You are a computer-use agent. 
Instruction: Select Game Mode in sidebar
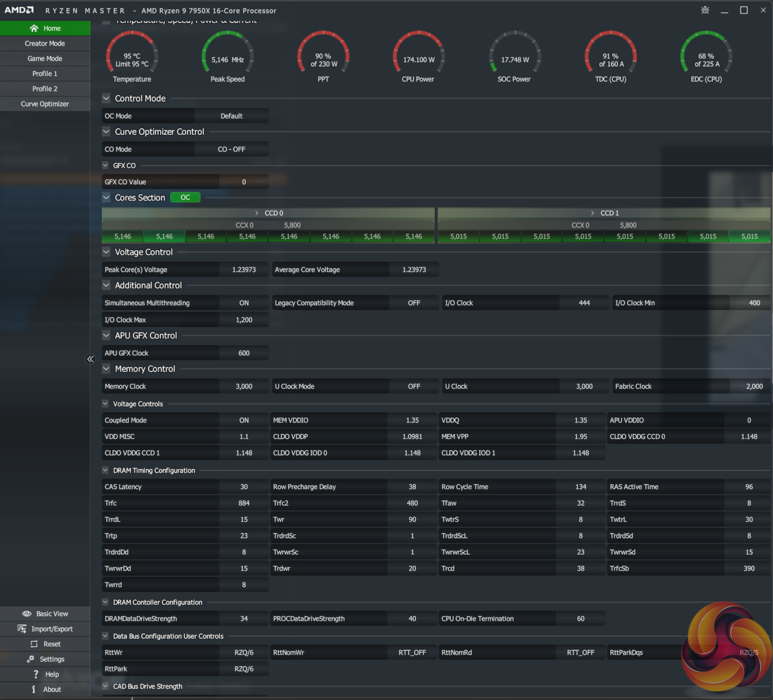point(45,58)
